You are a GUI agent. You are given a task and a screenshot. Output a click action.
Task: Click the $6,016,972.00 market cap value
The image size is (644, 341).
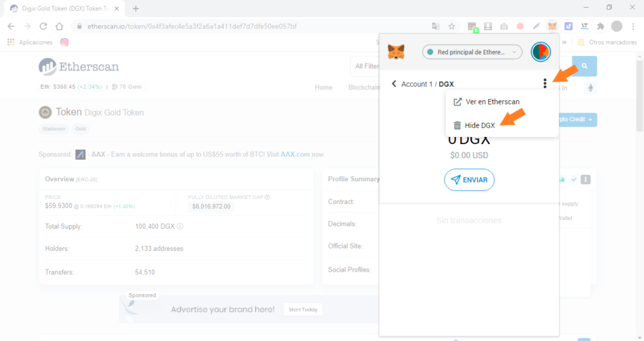211,206
